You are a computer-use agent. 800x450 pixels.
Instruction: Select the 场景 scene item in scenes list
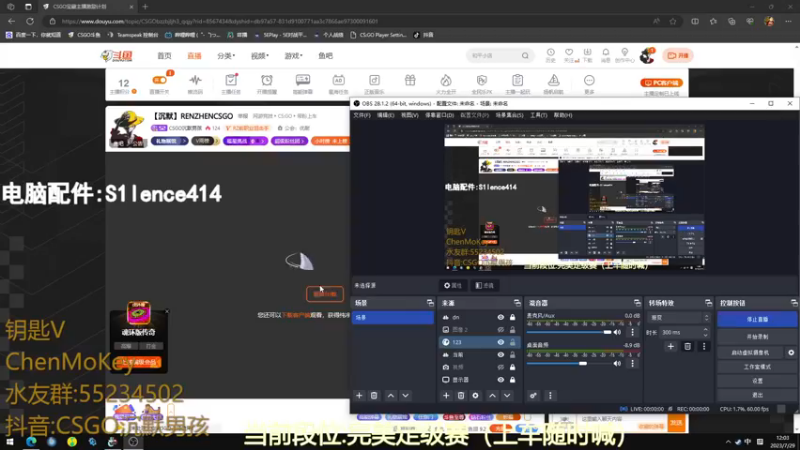pos(392,317)
